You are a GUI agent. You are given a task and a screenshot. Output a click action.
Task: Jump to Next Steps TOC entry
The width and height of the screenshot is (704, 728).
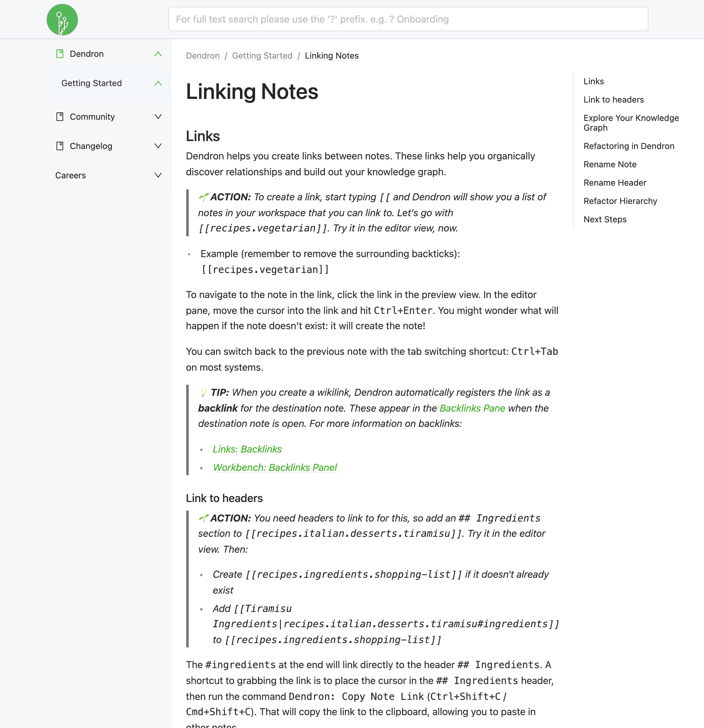[604, 219]
